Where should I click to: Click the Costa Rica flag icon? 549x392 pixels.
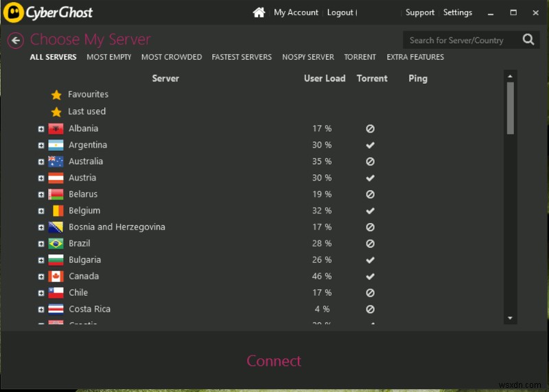point(56,310)
